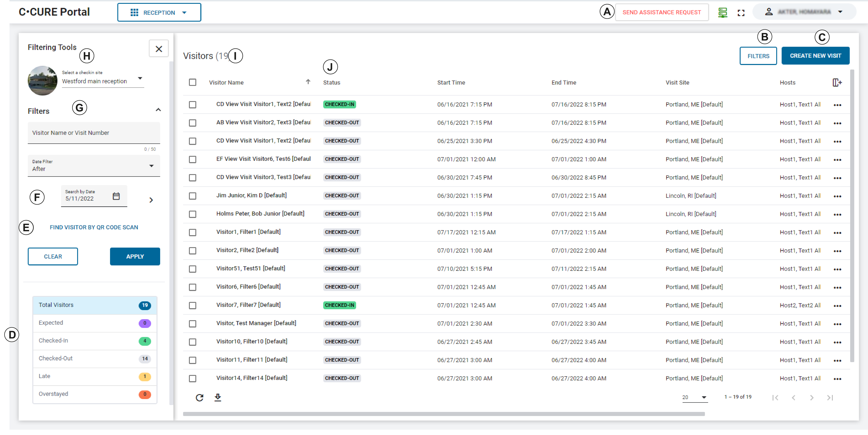Click the server connection status icon
Viewport: 868px width, 435px height.
[x=722, y=12]
